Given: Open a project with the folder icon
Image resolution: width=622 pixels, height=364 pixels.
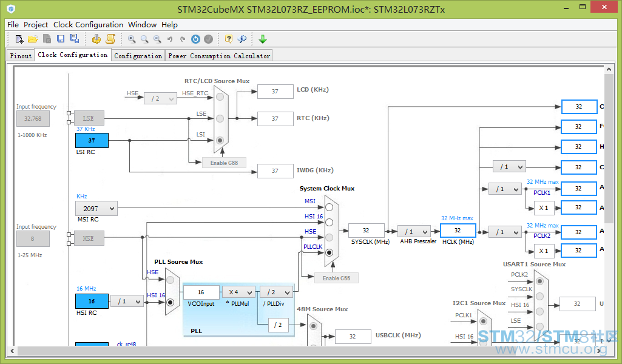Looking at the screenshot, I should 33,39.
